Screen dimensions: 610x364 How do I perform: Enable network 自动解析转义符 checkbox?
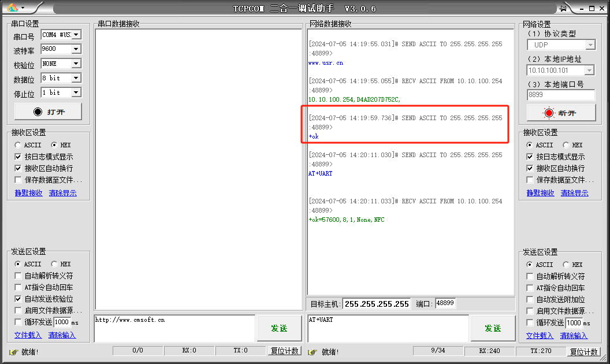click(530, 276)
